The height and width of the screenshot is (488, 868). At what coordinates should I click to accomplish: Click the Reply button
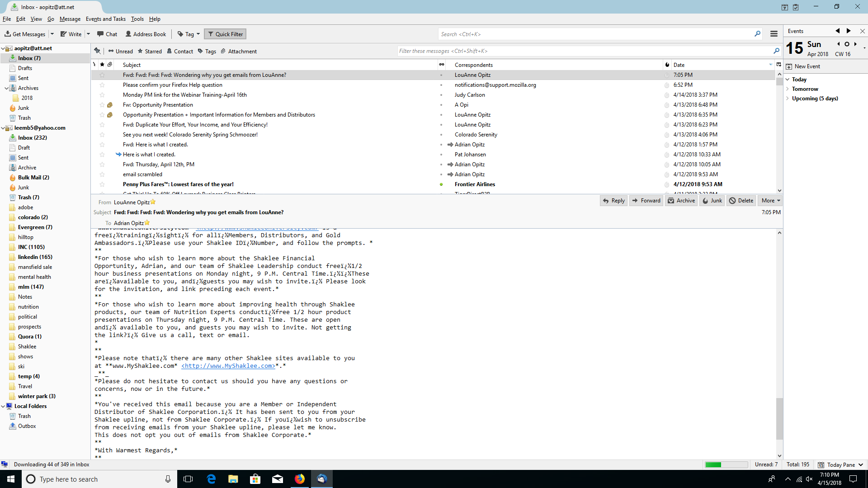[613, 201]
